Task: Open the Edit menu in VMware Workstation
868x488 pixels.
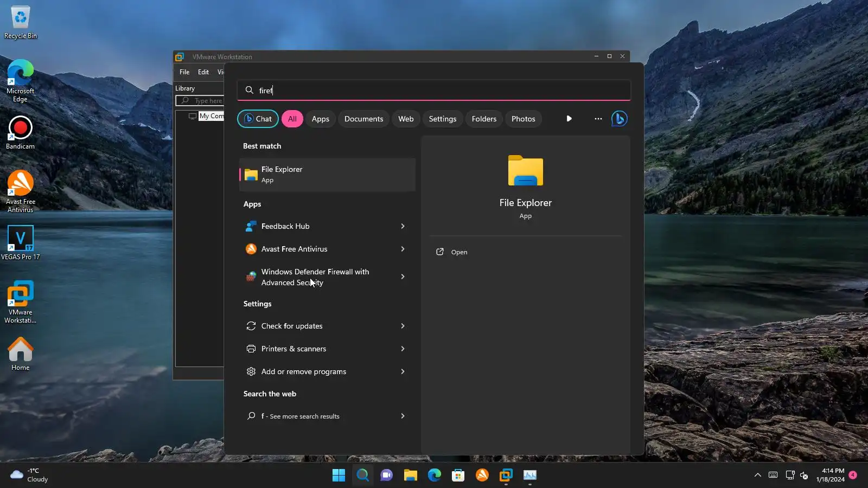Action: [203, 72]
